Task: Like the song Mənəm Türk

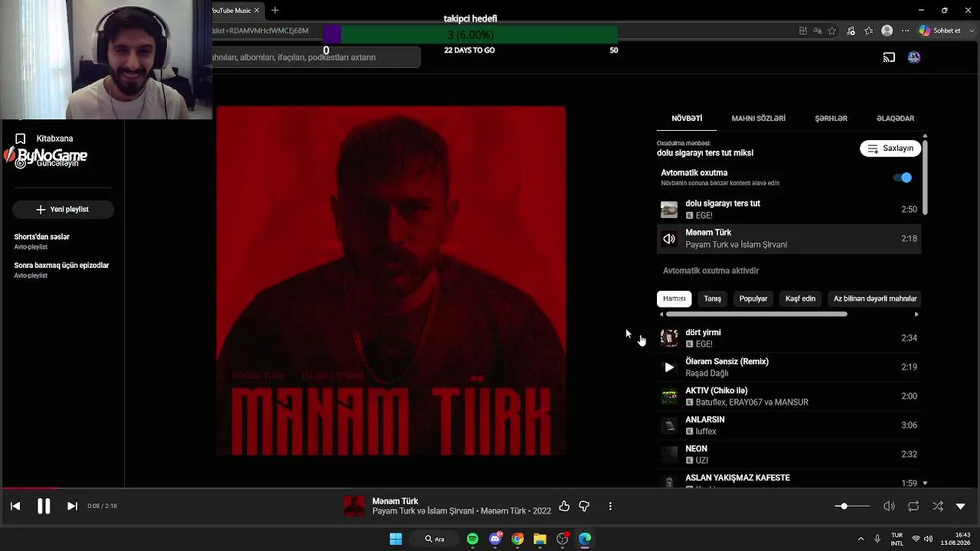Action: (x=564, y=506)
